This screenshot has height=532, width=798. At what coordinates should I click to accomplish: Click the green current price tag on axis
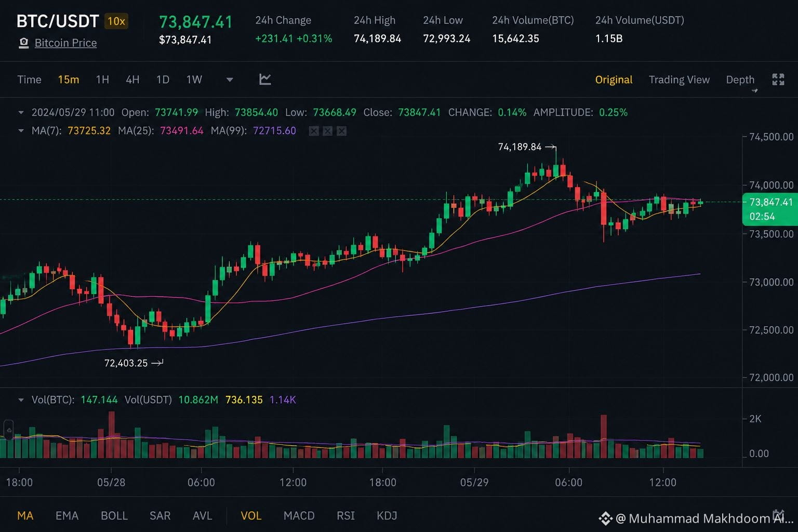(770, 209)
